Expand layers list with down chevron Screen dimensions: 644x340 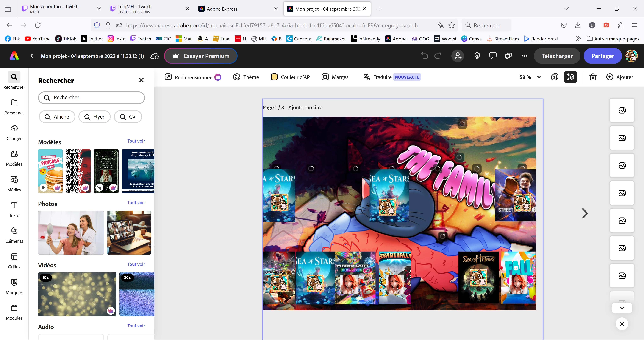(x=622, y=308)
